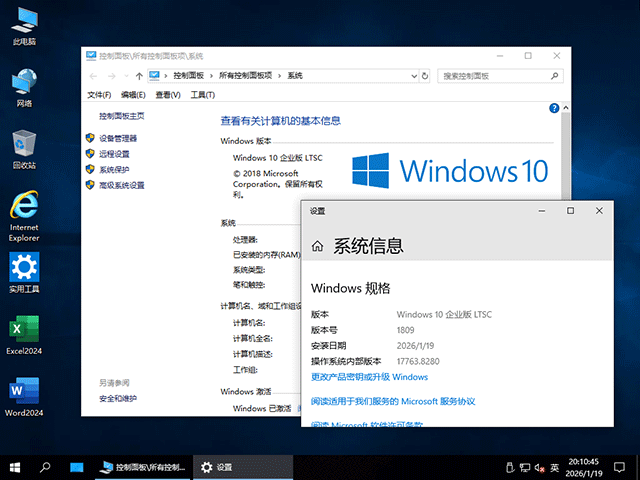The height and width of the screenshot is (480, 640).
Task: Open the 工具(T) menu
Action: point(202,95)
